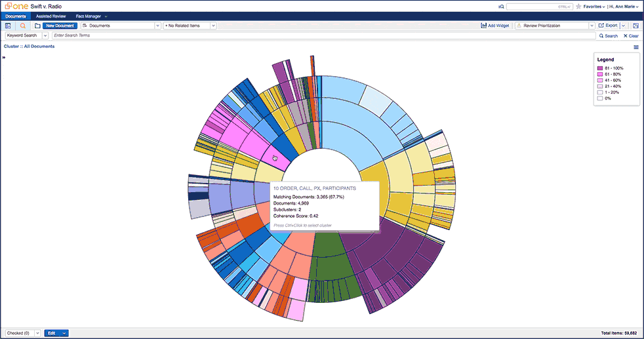Open the cluster widget hamburger menu
The width and height of the screenshot is (644, 339).
click(x=636, y=47)
